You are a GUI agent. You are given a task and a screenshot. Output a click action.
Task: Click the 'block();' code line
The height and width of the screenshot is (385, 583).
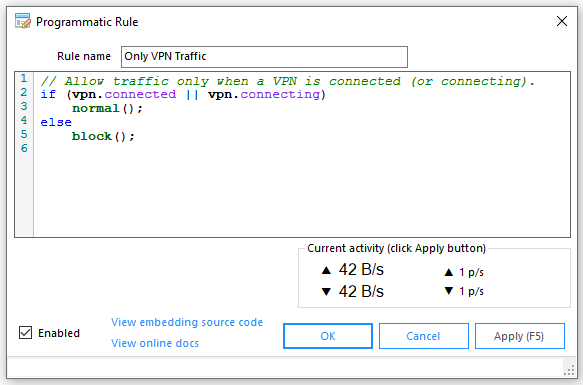103,136
